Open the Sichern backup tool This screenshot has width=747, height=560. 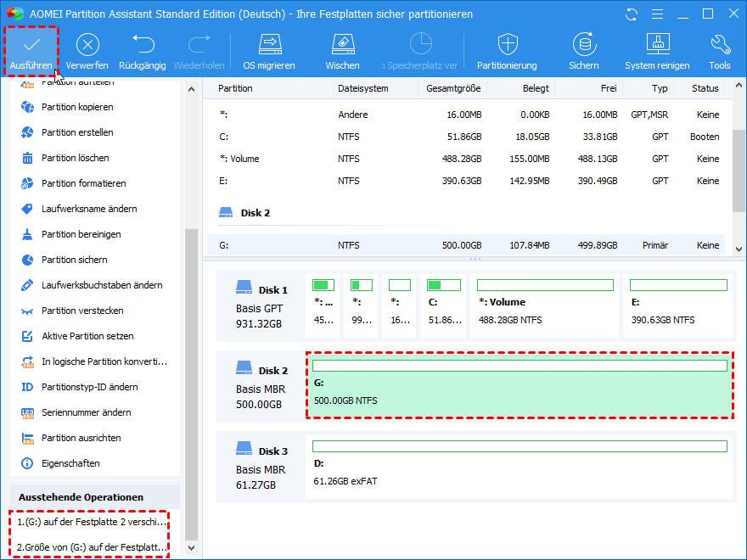584,52
